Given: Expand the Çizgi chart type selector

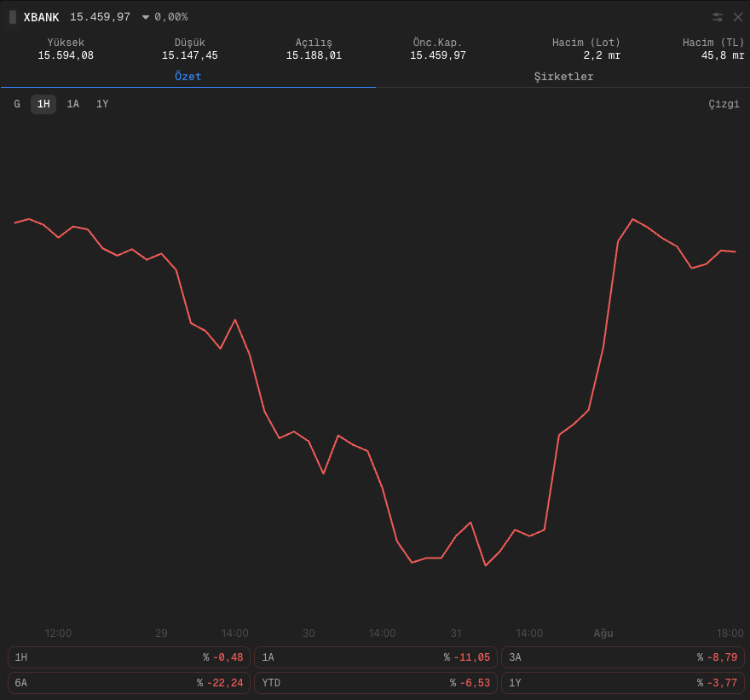Looking at the screenshot, I should 724,104.
